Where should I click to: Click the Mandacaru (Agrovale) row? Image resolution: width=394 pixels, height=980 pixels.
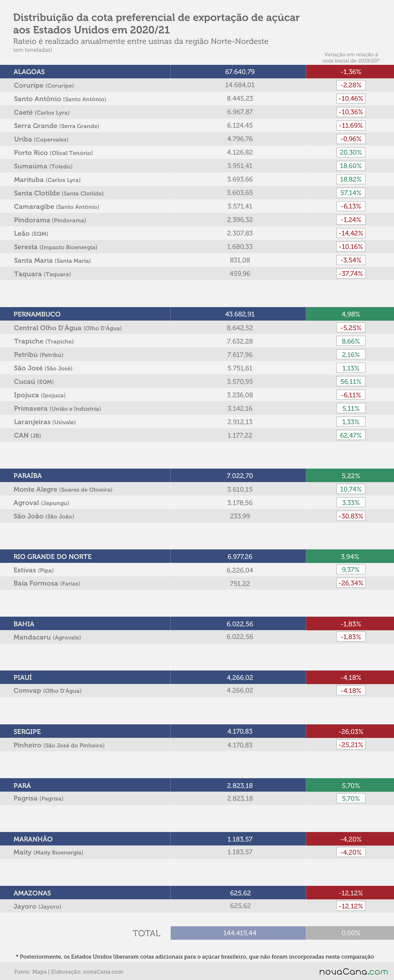click(x=197, y=637)
